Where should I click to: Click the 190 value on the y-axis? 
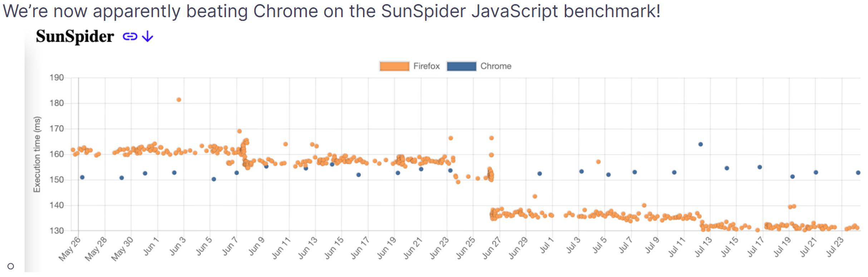click(x=57, y=78)
